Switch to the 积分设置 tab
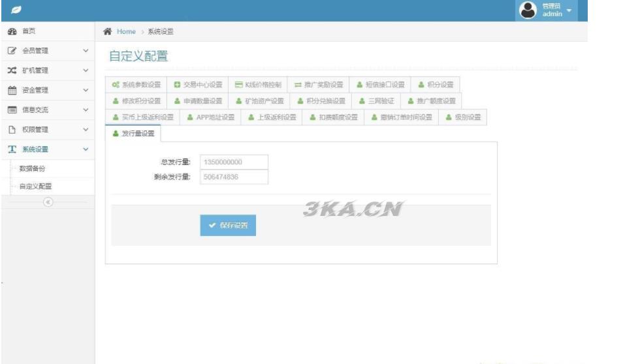This screenshot has width=623, height=364. (x=436, y=85)
